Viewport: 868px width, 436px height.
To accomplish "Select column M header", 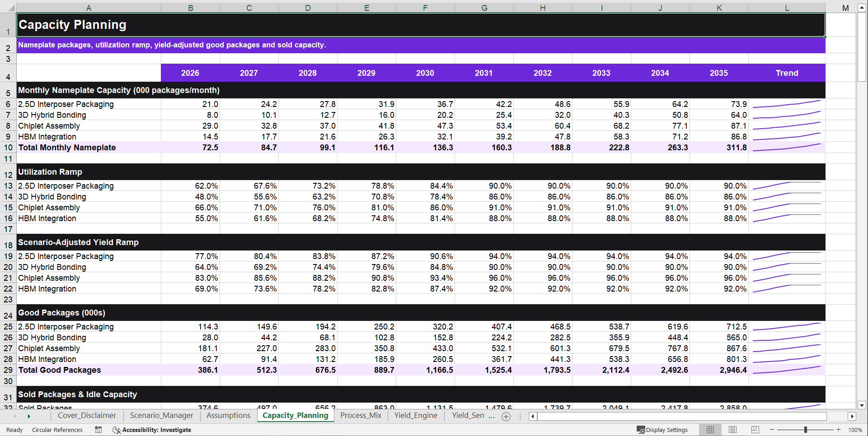I will pyautogui.click(x=845, y=8).
